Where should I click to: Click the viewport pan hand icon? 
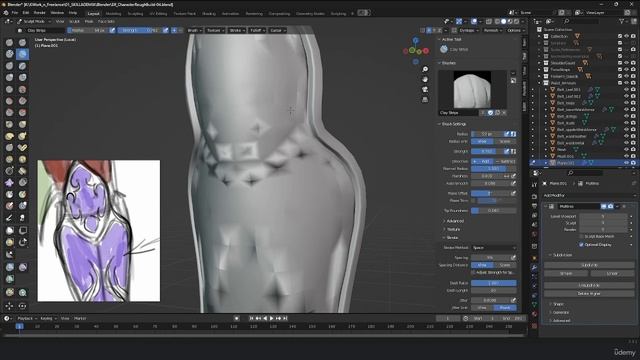point(425,79)
